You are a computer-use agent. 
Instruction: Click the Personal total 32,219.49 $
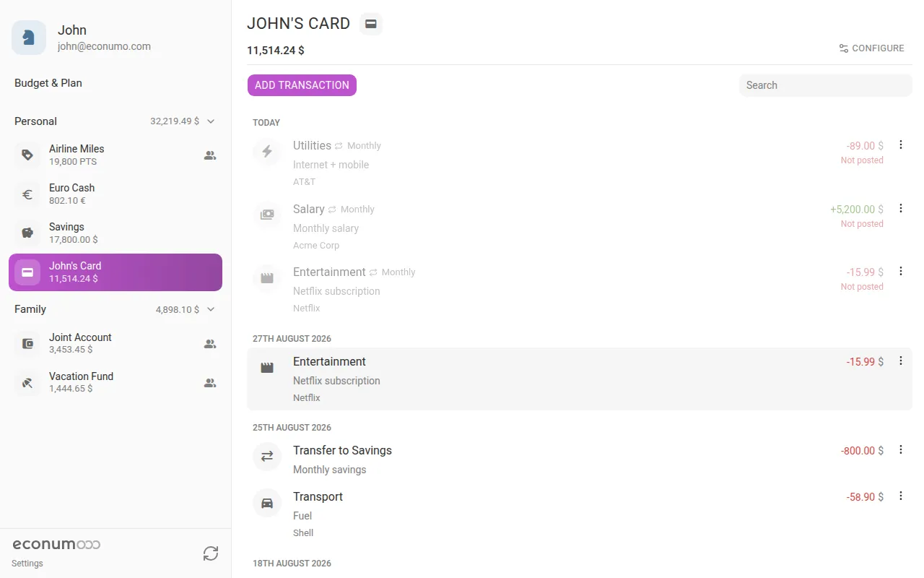coord(175,121)
